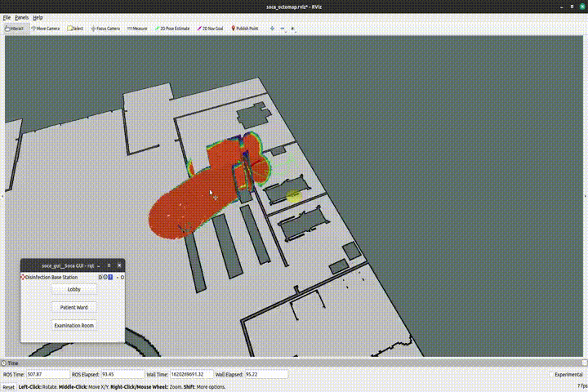Expand the right side panel handle
Image resolution: width=588 pixels, height=392 pixels.
(585, 196)
